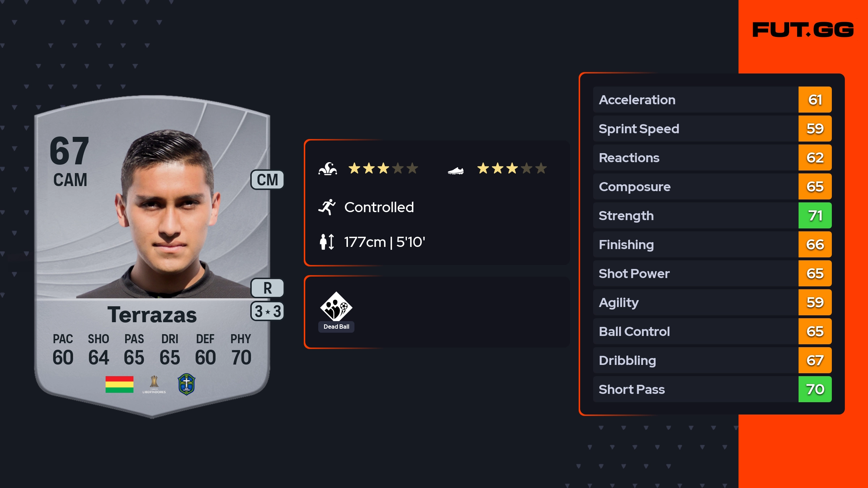Select the Acceleration stat row
Screen dimensions: 868x488
point(695,100)
